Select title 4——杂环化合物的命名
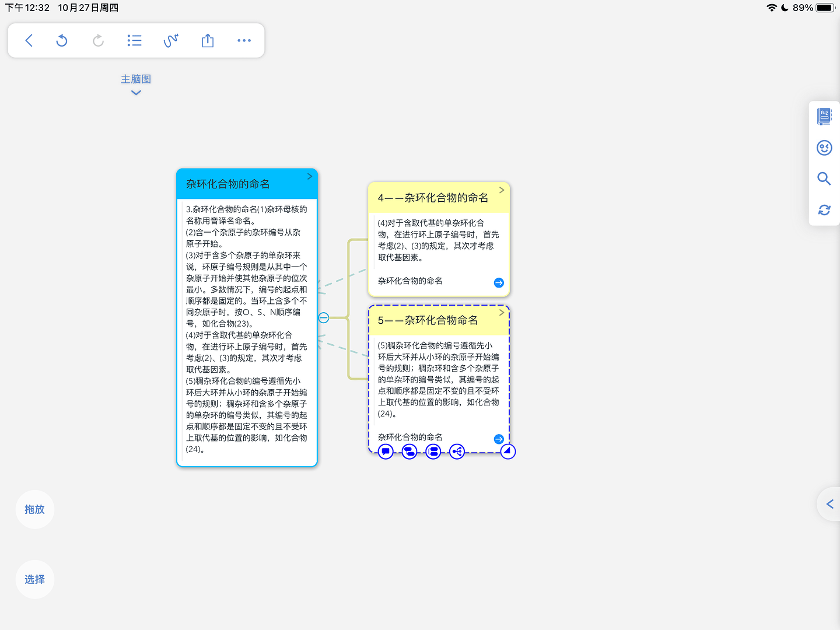Viewport: 840px width, 630px height. pos(433,198)
